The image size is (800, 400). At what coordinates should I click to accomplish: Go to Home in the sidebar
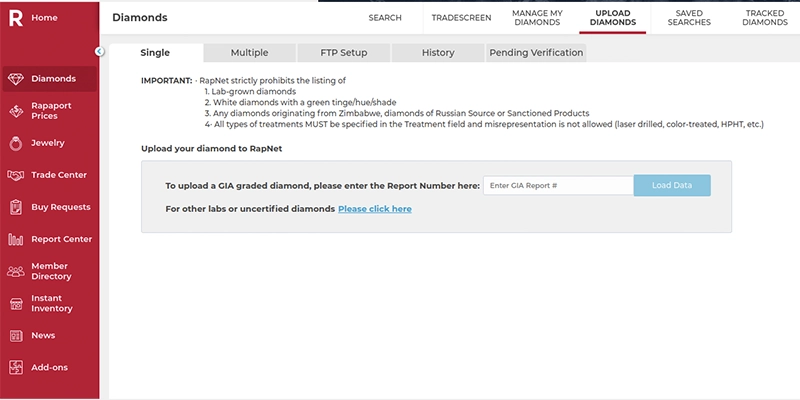point(44,18)
